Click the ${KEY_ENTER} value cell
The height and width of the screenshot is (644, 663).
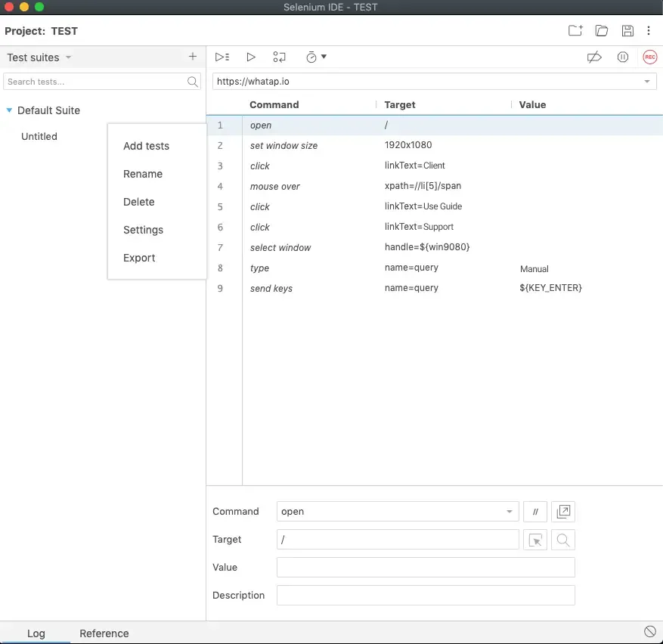coord(550,288)
